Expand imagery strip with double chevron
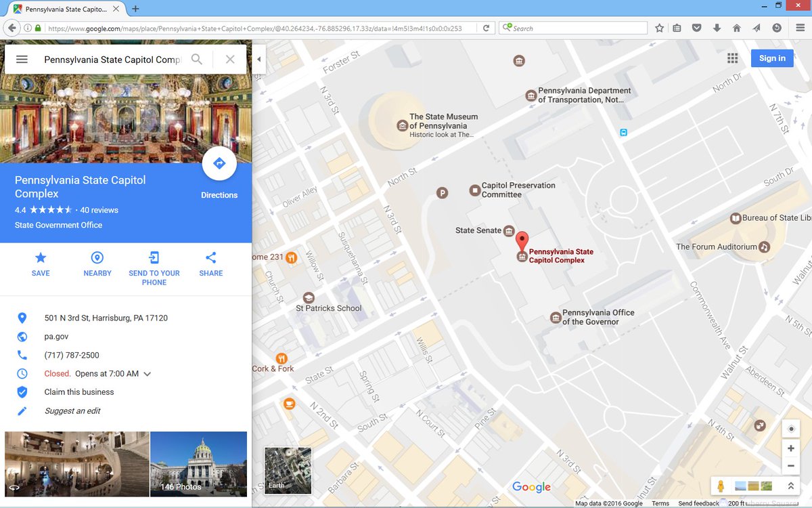This screenshot has height=508, width=812. (790, 486)
